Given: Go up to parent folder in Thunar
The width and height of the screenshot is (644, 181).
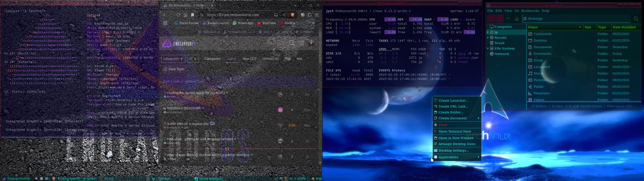Looking at the screenshot, I should click(x=508, y=18).
